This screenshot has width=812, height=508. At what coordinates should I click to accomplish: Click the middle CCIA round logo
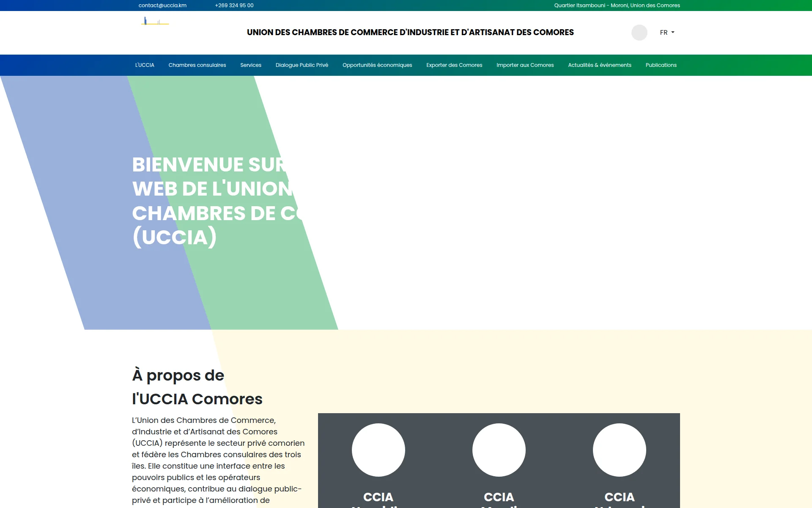[499, 450]
